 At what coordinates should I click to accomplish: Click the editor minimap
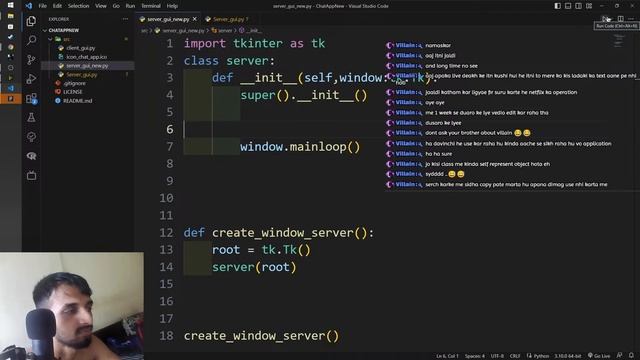click(x=619, y=41)
